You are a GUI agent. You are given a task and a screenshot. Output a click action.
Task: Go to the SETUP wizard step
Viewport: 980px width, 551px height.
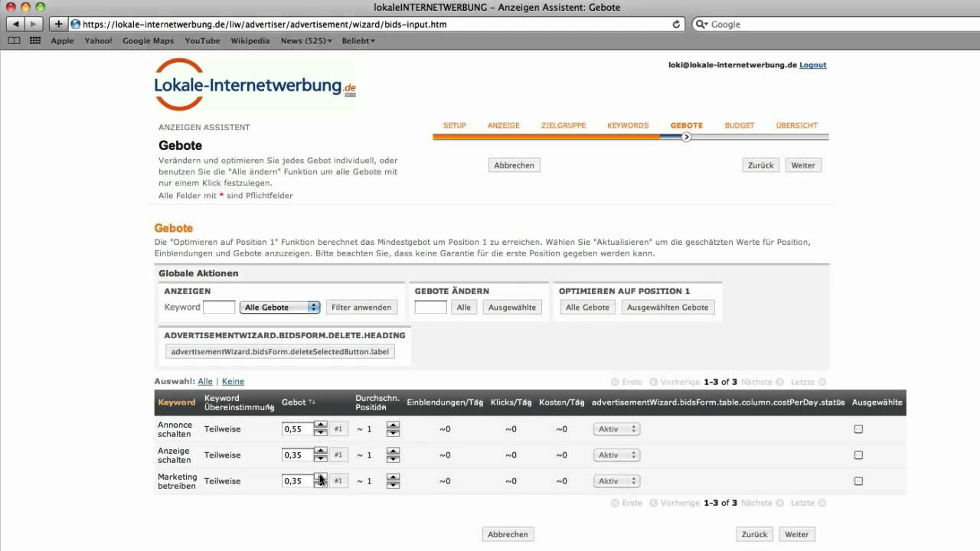[x=455, y=126]
